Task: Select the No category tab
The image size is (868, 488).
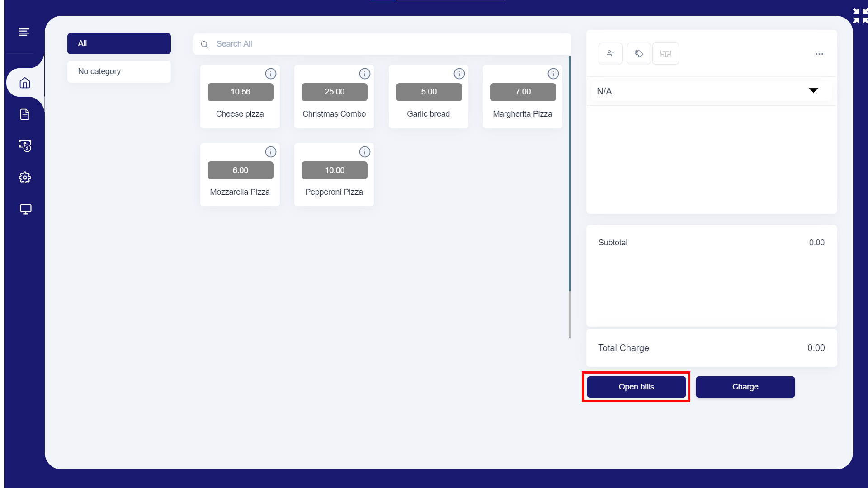Action: click(x=119, y=72)
